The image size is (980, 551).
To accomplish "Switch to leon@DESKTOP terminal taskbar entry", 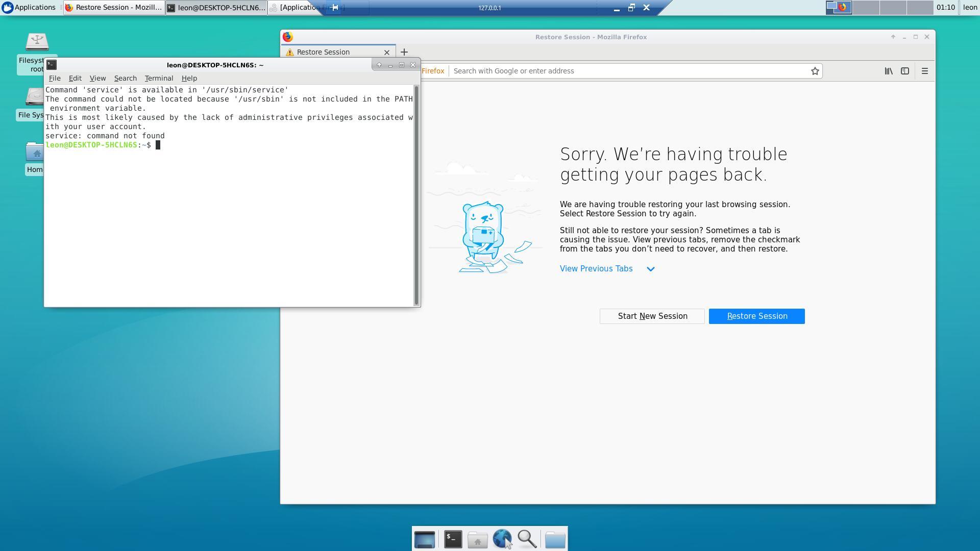I will [216, 8].
